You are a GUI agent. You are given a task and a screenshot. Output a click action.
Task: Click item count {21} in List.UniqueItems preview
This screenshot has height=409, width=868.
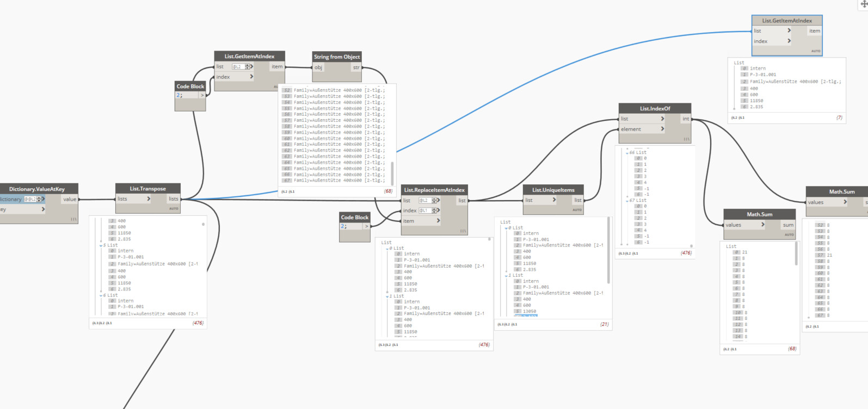click(x=604, y=324)
